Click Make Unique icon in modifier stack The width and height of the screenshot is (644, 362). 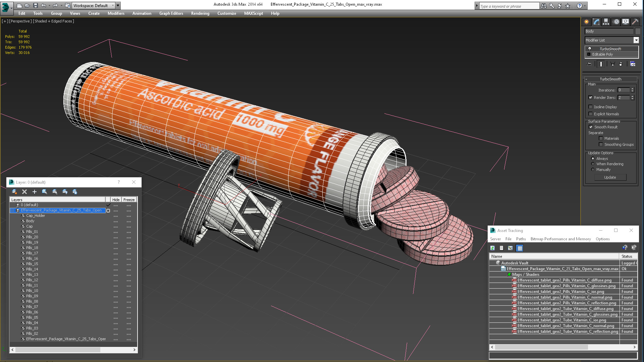point(612,64)
